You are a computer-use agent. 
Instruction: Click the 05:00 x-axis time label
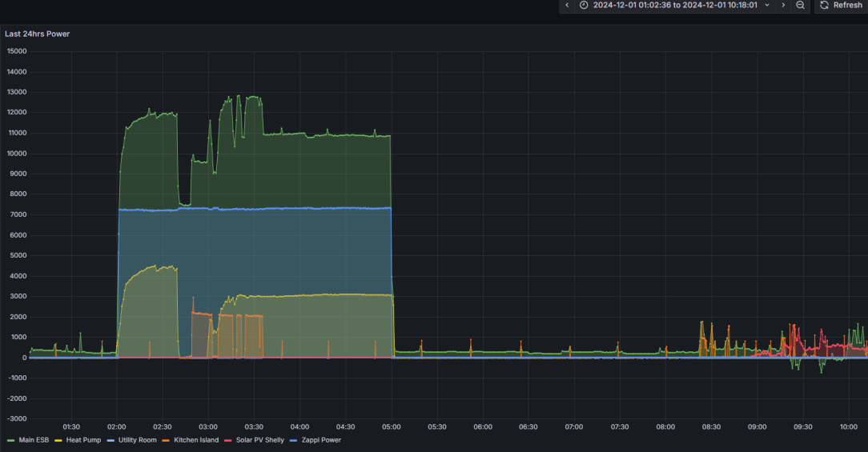tap(392, 426)
